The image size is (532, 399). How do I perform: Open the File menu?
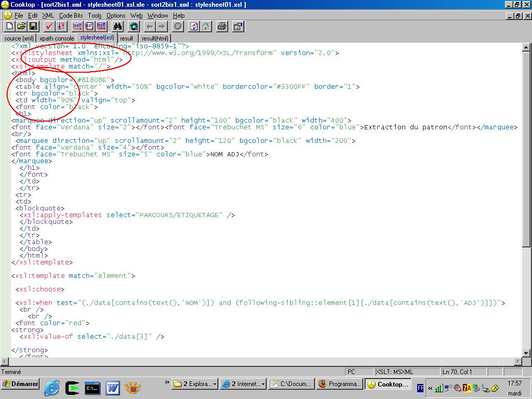tap(19, 16)
